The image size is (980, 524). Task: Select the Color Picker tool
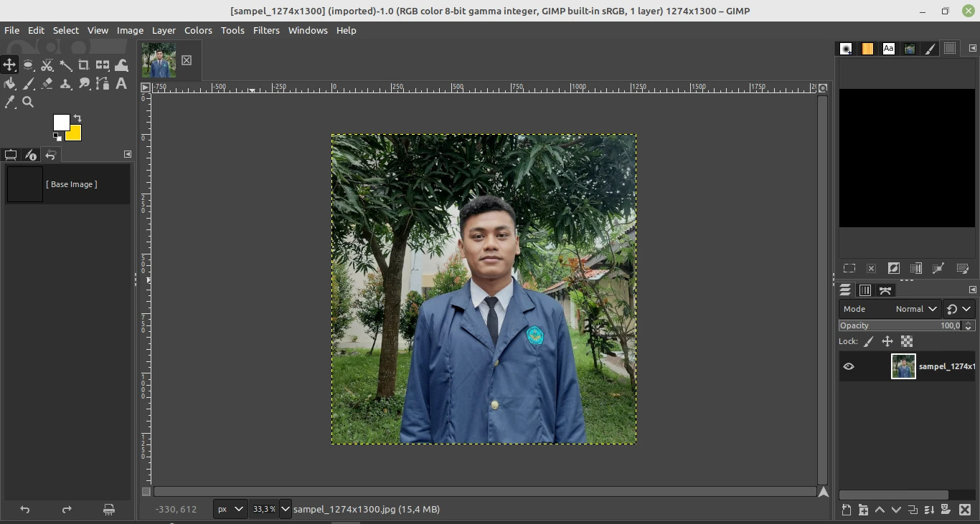pyautogui.click(x=9, y=103)
